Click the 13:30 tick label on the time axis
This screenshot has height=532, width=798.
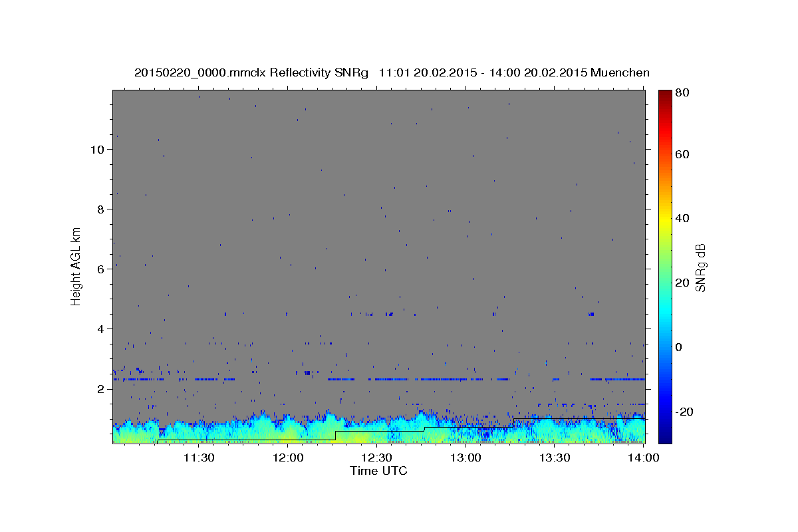click(555, 458)
